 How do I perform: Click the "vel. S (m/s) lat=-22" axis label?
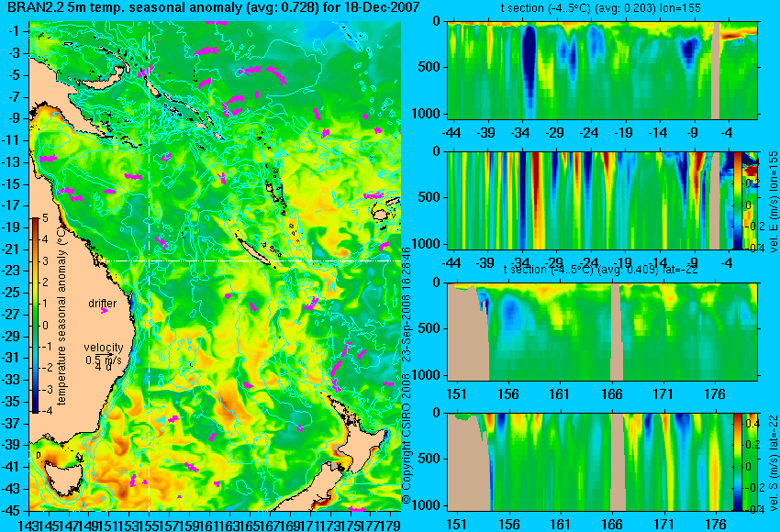coord(773,463)
